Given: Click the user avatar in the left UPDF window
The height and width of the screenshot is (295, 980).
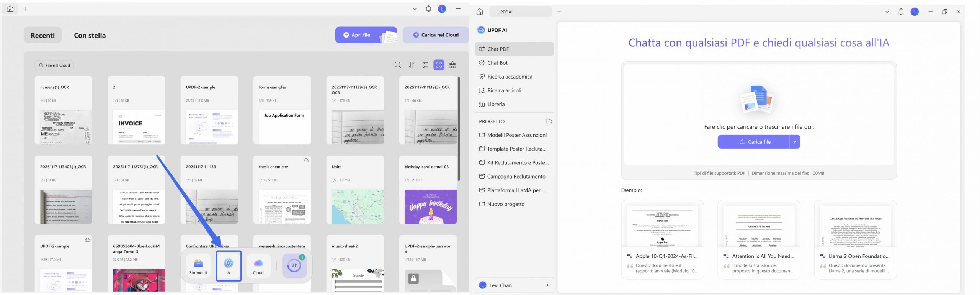Looking at the screenshot, I should click(x=442, y=9).
